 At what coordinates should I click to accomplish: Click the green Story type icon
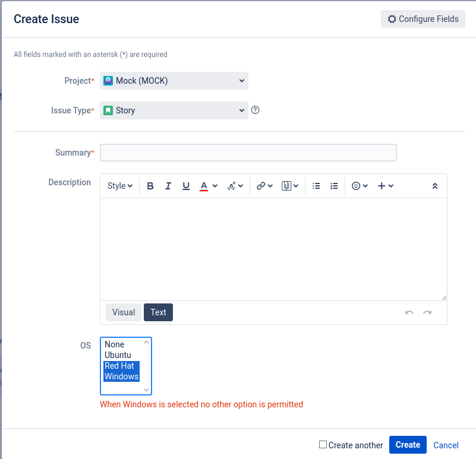pos(108,110)
